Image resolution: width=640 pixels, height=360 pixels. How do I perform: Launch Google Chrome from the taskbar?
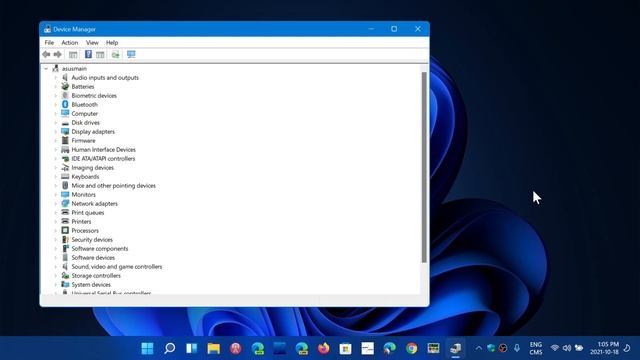(412, 348)
